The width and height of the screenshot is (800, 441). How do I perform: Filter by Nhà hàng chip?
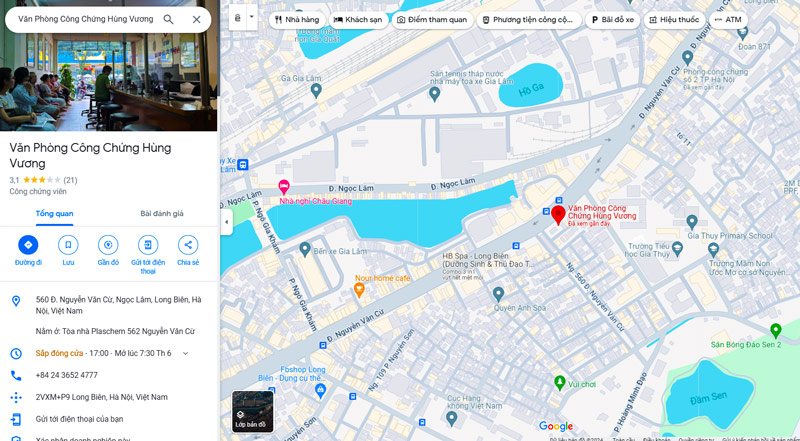point(296,20)
